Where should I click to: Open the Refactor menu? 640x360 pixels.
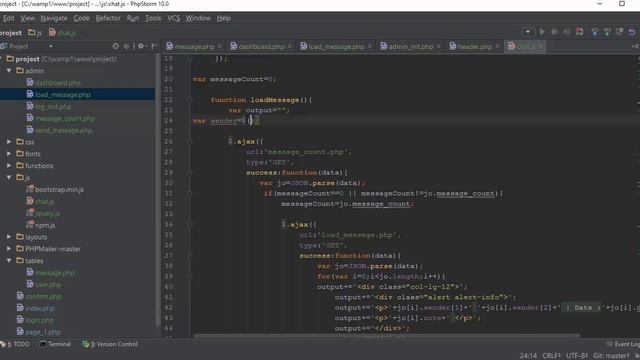pyautogui.click(x=108, y=18)
